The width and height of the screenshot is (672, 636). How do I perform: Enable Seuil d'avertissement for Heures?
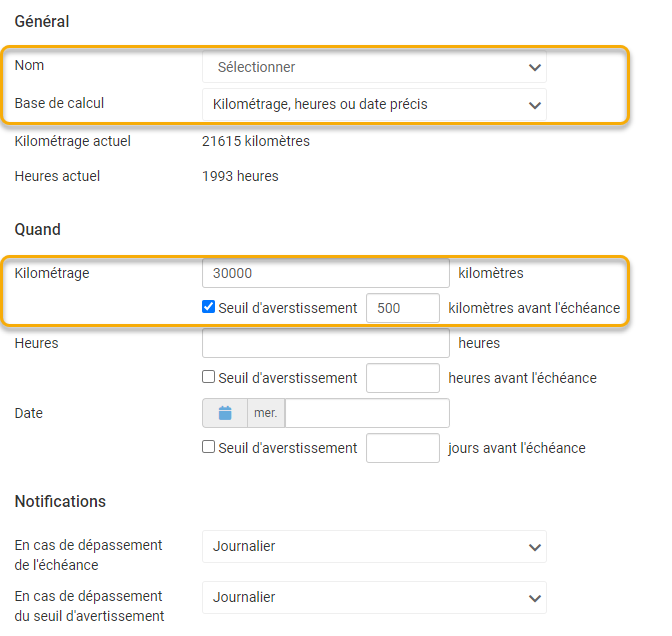point(209,378)
